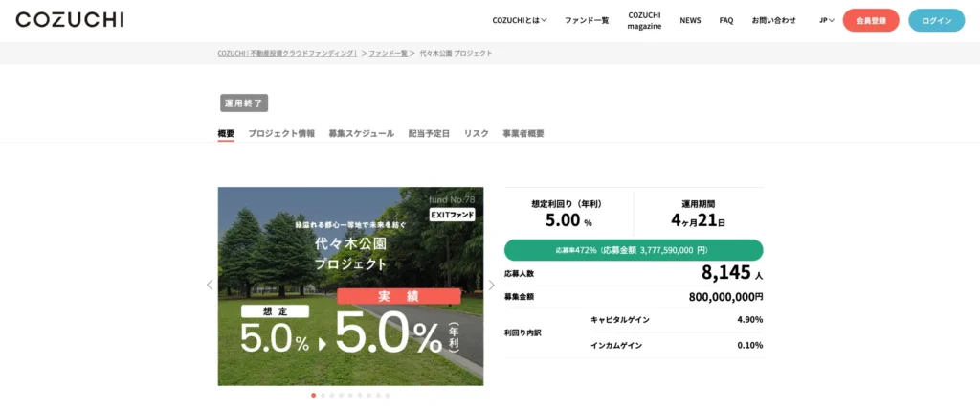The width and height of the screenshot is (980, 412).
Task: Open お問い合わせ contact page
Action: pyautogui.click(x=773, y=20)
